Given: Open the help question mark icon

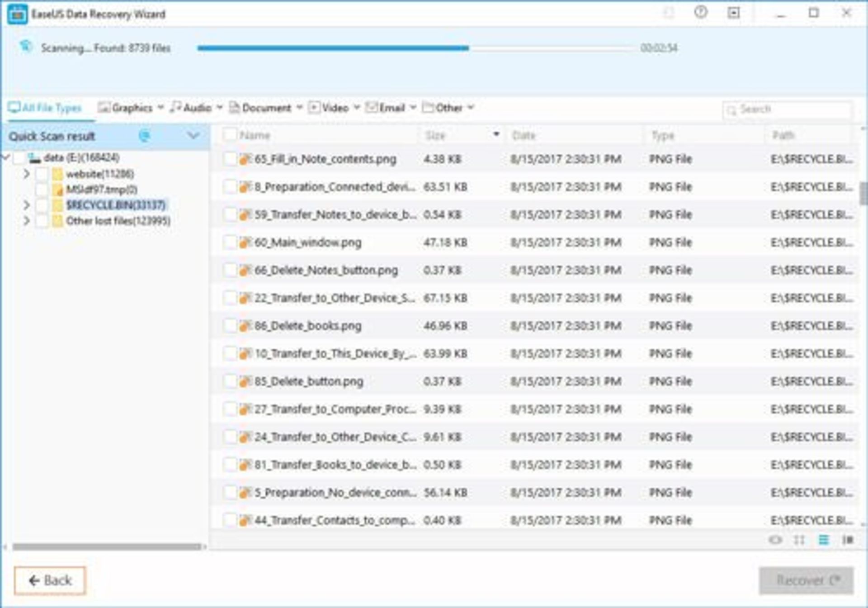Looking at the screenshot, I should [701, 12].
